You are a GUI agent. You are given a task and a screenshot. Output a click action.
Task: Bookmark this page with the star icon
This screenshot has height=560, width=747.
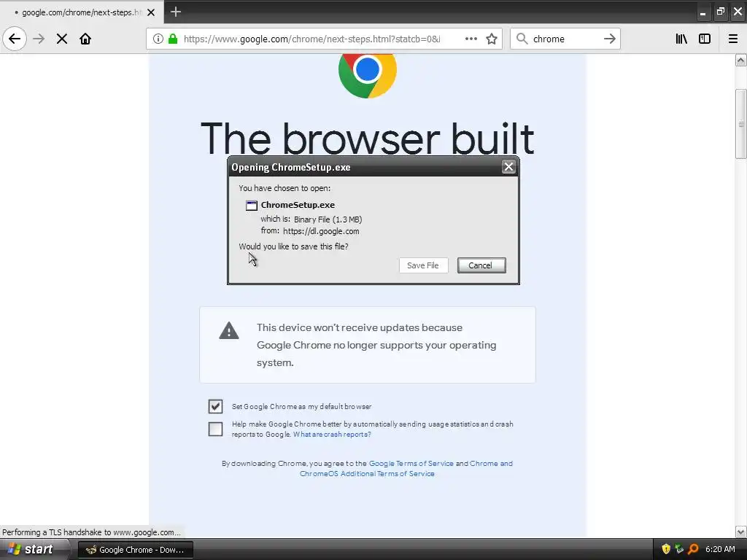(x=492, y=39)
